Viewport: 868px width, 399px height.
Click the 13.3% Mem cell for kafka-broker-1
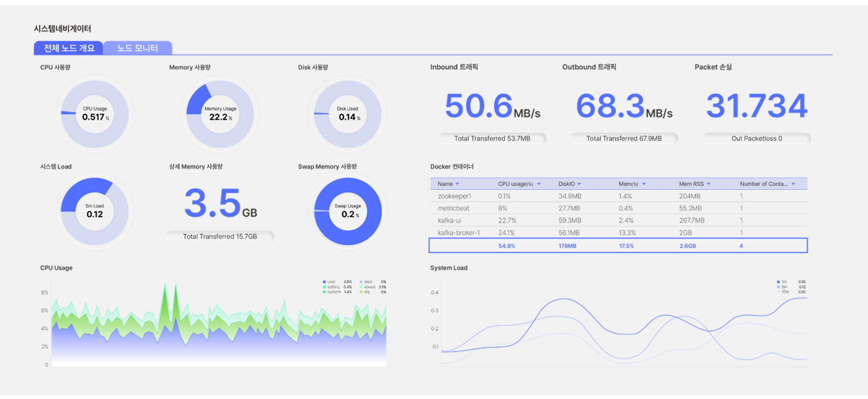point(628,233)
